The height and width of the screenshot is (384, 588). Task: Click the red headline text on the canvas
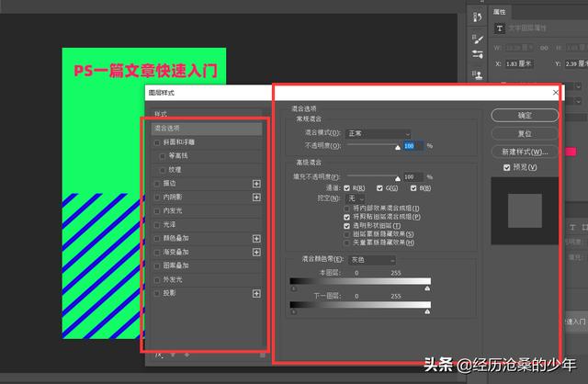point(145,71)
